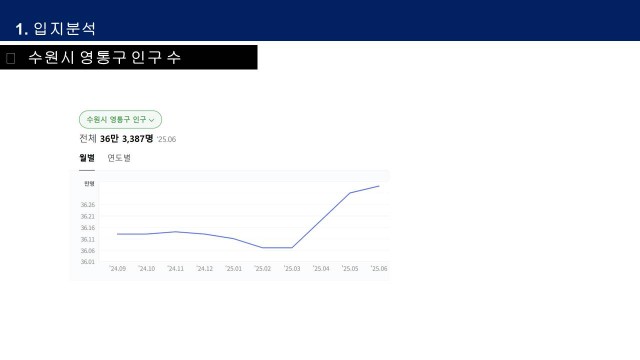Click the square bullet before 수원시 영통구 heading

[11, 58]
